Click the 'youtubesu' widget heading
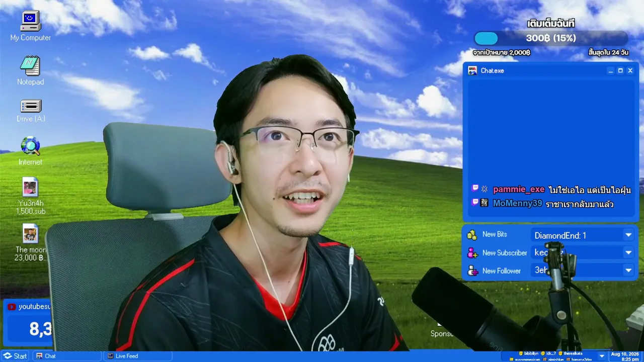The width and height of the screenshot is (644, 362). pos(35,307)
